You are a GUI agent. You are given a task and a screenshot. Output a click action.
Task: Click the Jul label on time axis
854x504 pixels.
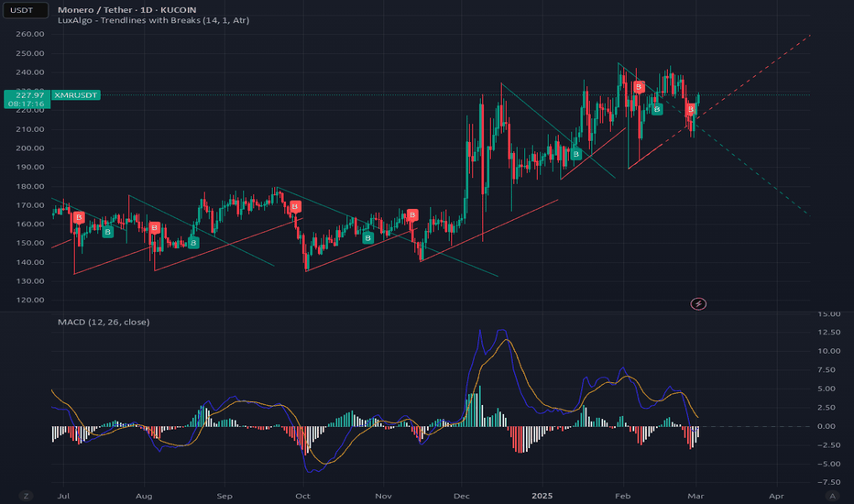(63, 496)
